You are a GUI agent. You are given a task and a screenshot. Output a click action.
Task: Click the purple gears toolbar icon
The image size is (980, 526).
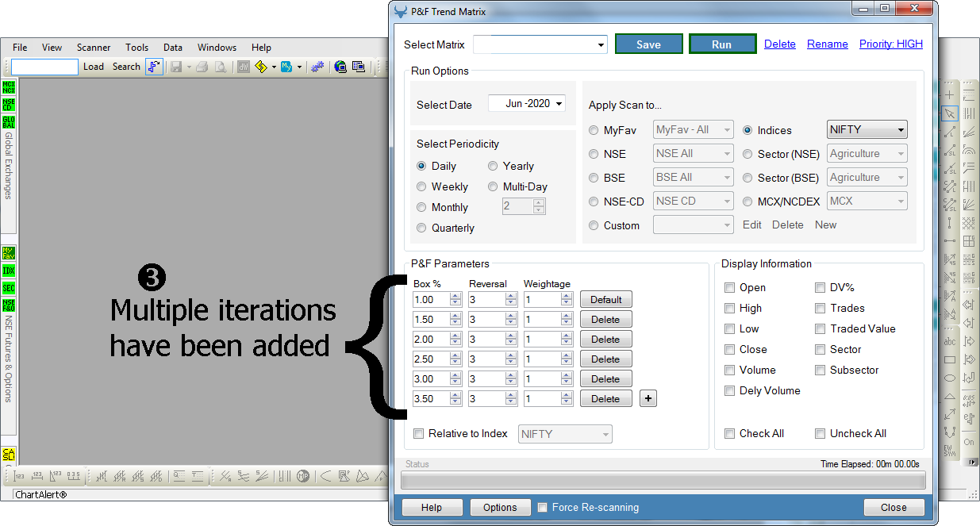point(317,67)
